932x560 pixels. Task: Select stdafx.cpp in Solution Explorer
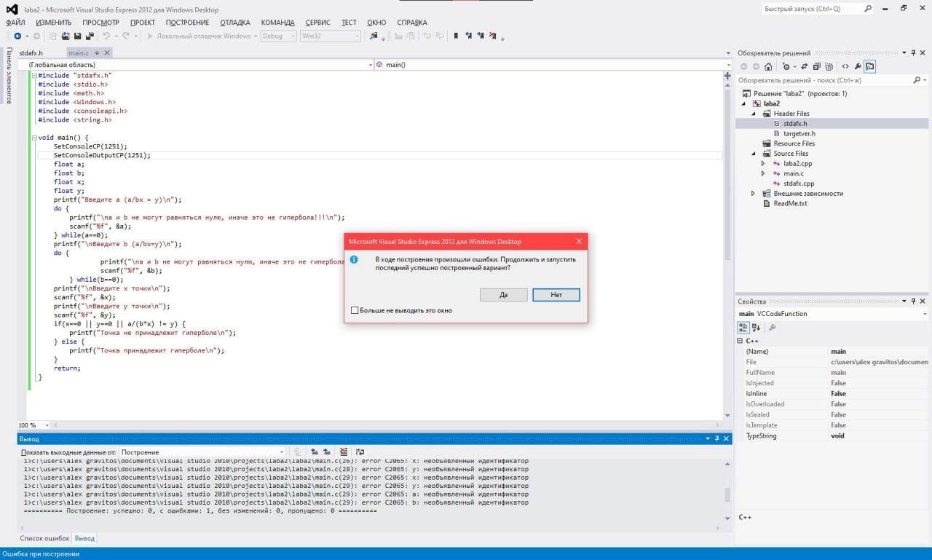pos(799,184)
